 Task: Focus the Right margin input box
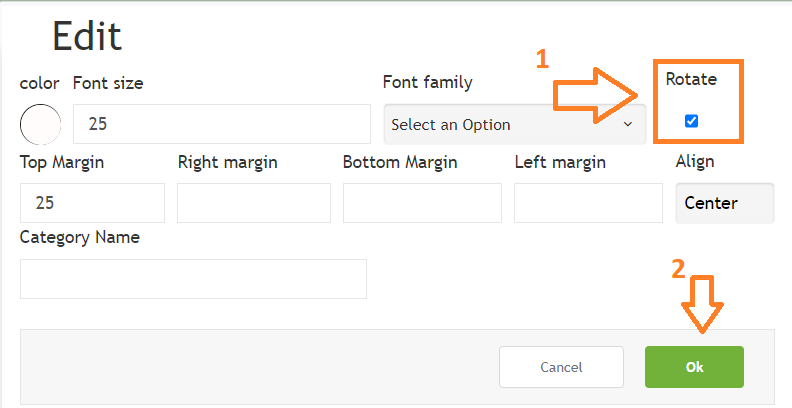click(x=254, y=202)
